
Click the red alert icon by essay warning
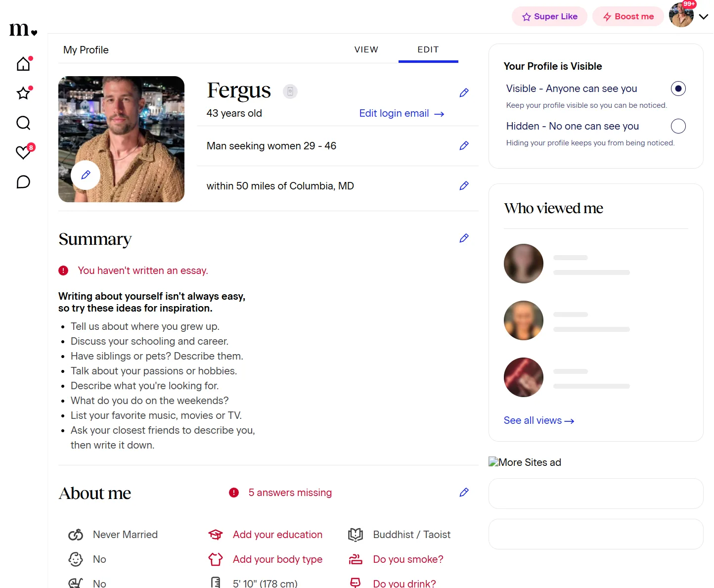coord(63,271)
